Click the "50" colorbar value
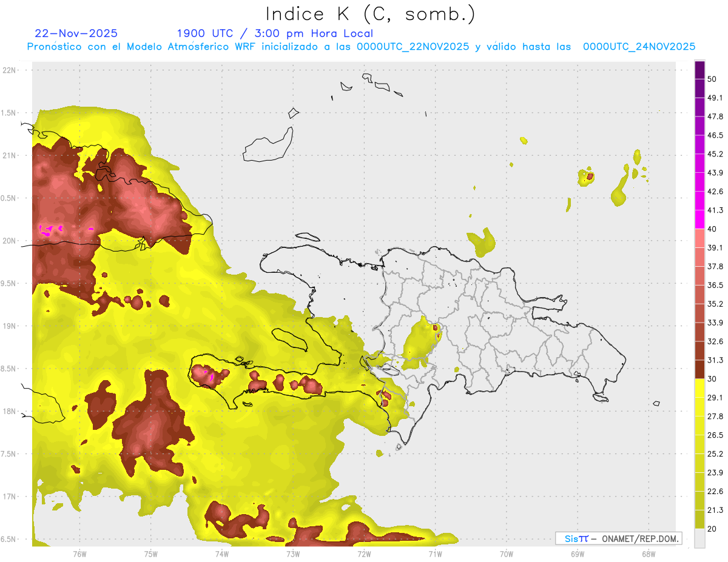This screenshot has width=728, height=562. [712, 79]
